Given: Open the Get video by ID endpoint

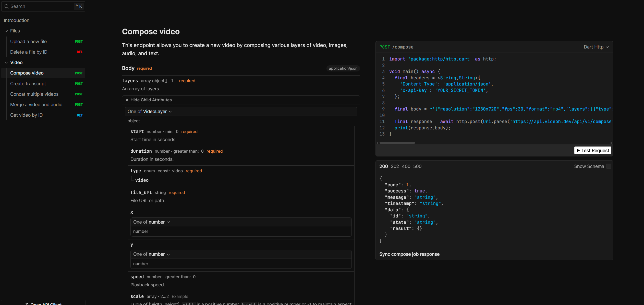Looking at the screenshot, I should [x=26, y=115].
